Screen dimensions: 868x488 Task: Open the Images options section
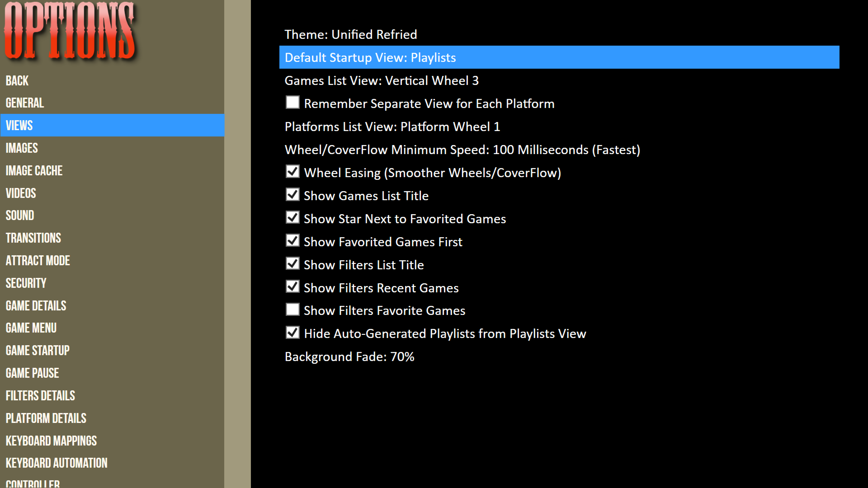(x=112, y=148)
